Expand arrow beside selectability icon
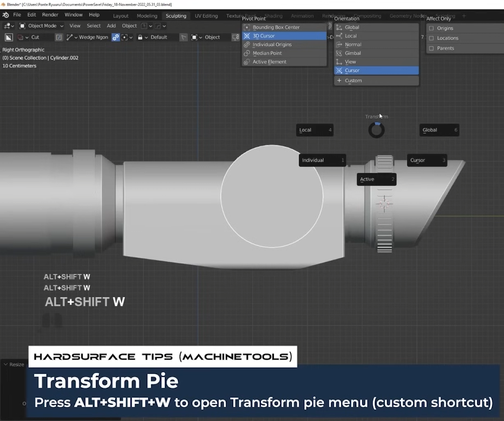Image resolution: width=504 pixels, height=421 pixels. point(150,26)
